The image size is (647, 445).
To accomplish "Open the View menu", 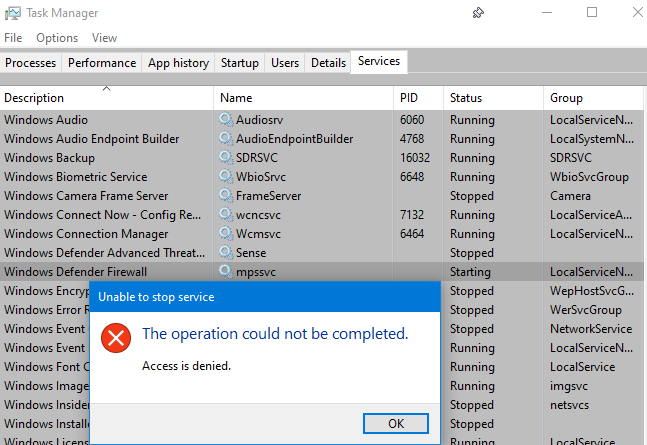I will pos(104,38).
